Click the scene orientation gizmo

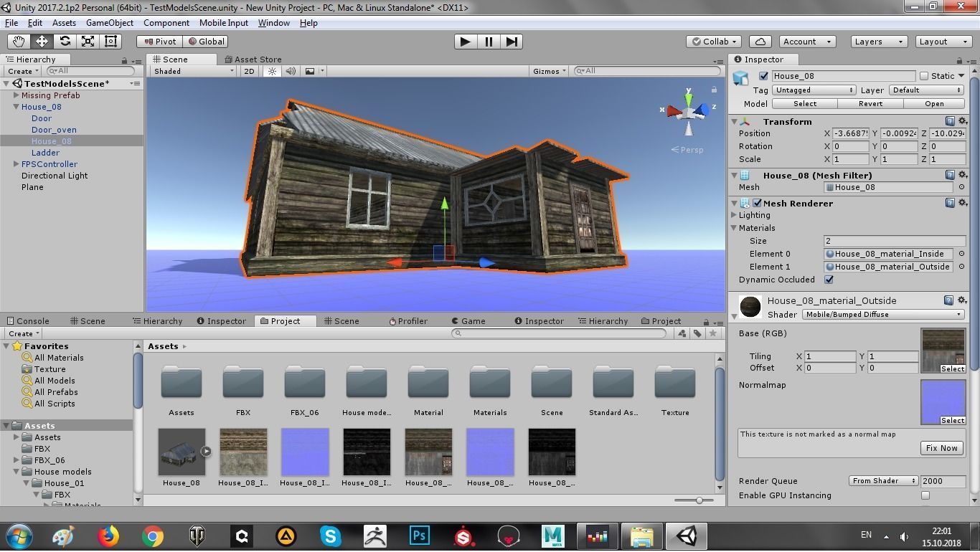[x=688, y=112]
